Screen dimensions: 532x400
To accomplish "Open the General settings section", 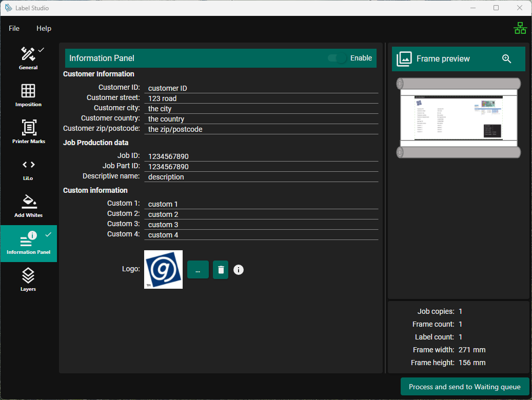I will pos(28,58).
